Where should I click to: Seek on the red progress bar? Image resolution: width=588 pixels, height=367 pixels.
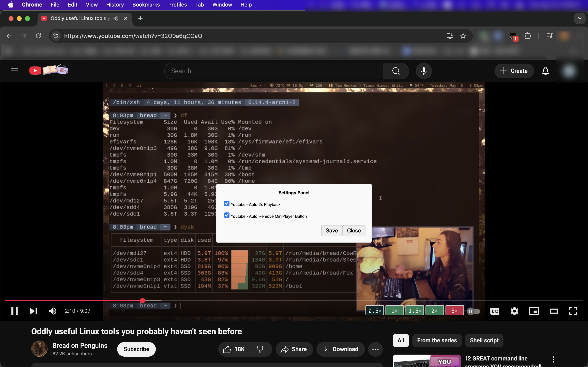(x=73, y=301)
